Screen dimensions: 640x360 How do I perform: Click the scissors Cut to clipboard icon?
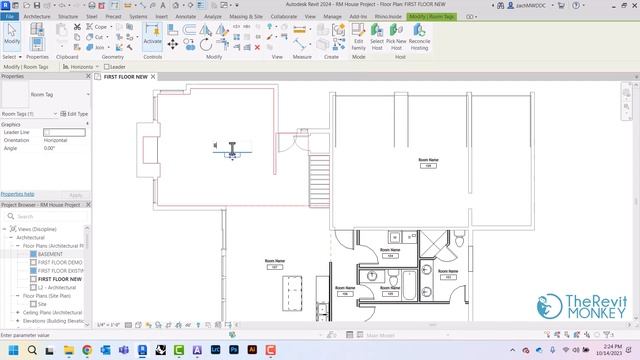pyautogui.click(x=77, y=27)
